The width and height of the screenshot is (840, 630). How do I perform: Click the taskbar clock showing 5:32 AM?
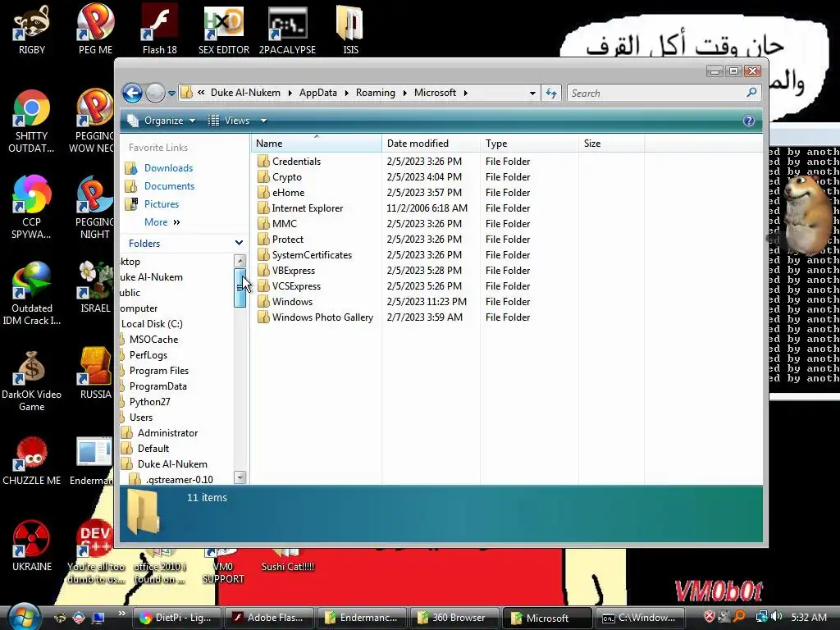click(809, 617)
